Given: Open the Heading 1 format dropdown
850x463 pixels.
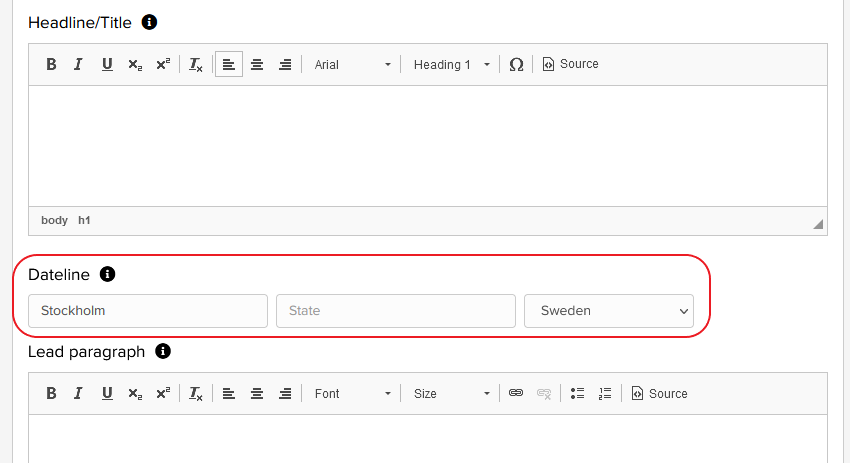Looking at the screenshot, I should pyautogui.click(x=452, y=65).
